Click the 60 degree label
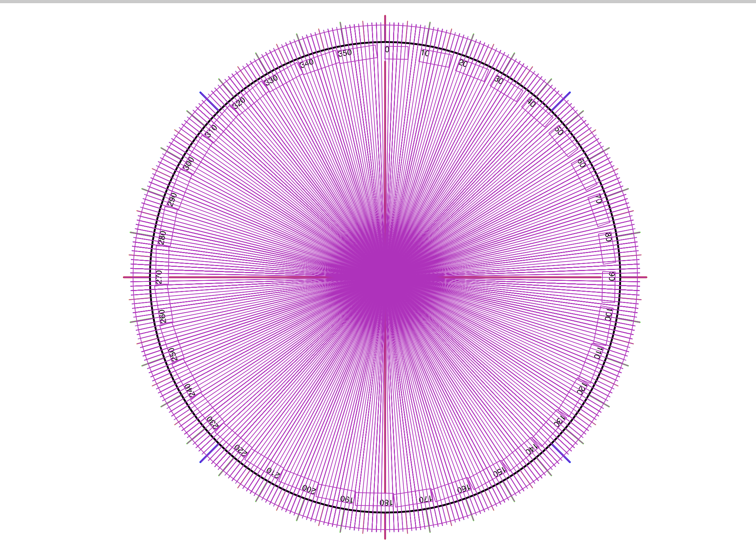 point(581,163)
